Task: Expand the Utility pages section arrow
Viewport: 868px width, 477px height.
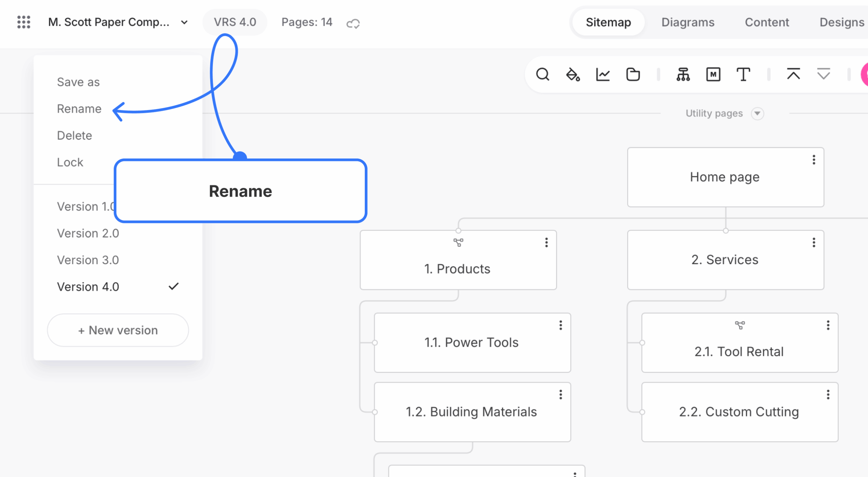Action: pyautogui.click(x=757, y=113)
